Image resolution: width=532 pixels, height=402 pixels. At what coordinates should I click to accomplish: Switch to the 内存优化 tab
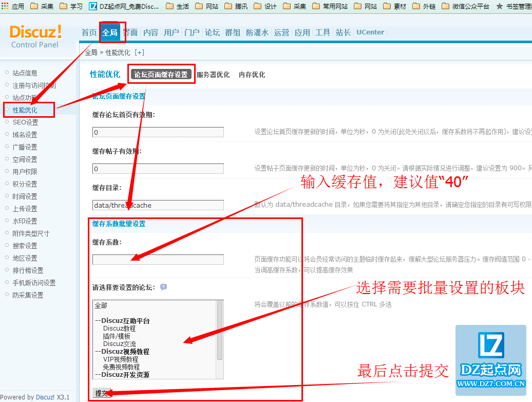coord(252,75)
